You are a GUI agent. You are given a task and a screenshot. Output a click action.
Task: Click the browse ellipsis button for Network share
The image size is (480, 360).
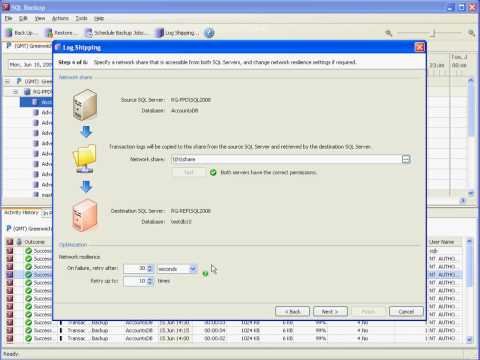point(406,159)
